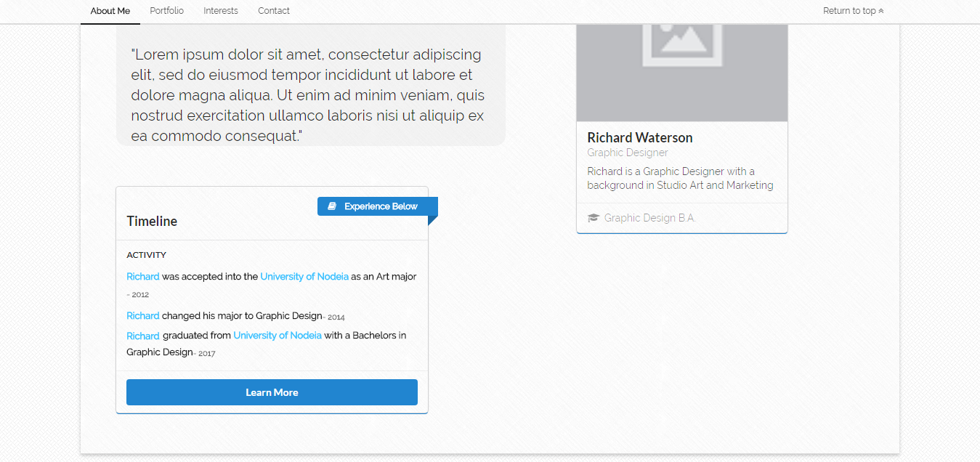Open the Interests page
980x462 pixels.
(x=220, y=10)
